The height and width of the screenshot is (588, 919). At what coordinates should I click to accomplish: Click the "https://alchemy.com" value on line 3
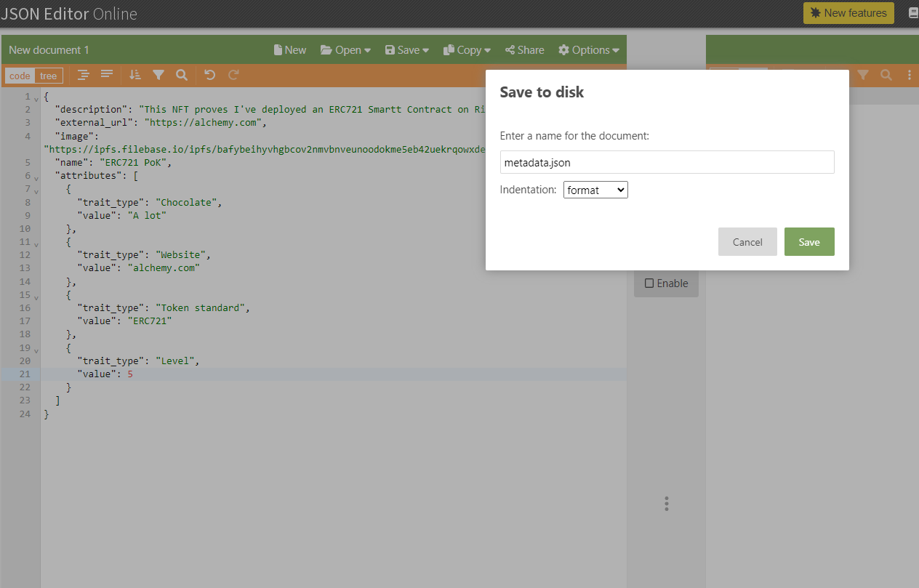click(203, 123)
